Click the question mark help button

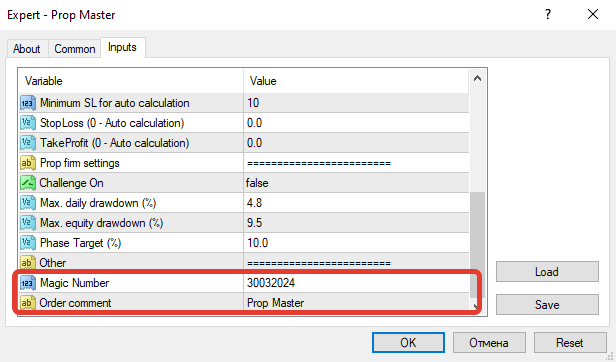(548, 15)
